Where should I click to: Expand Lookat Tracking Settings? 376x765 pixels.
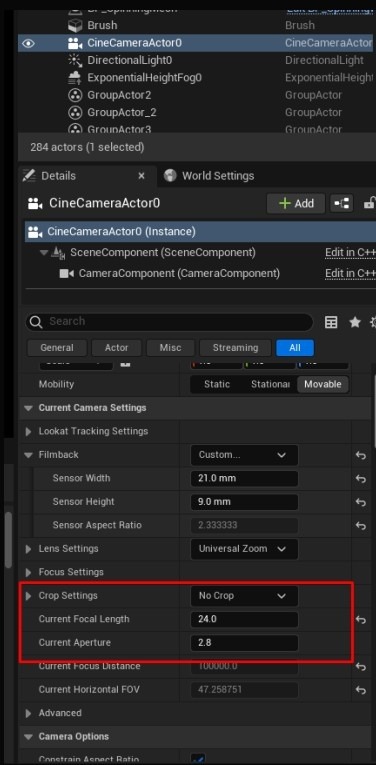click(x=28, y=431)
